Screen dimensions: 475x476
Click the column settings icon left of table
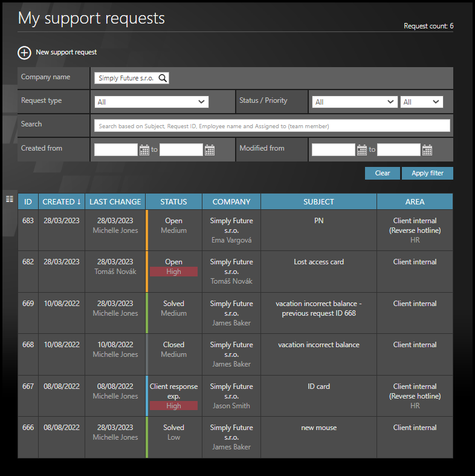tap(10, 199)
